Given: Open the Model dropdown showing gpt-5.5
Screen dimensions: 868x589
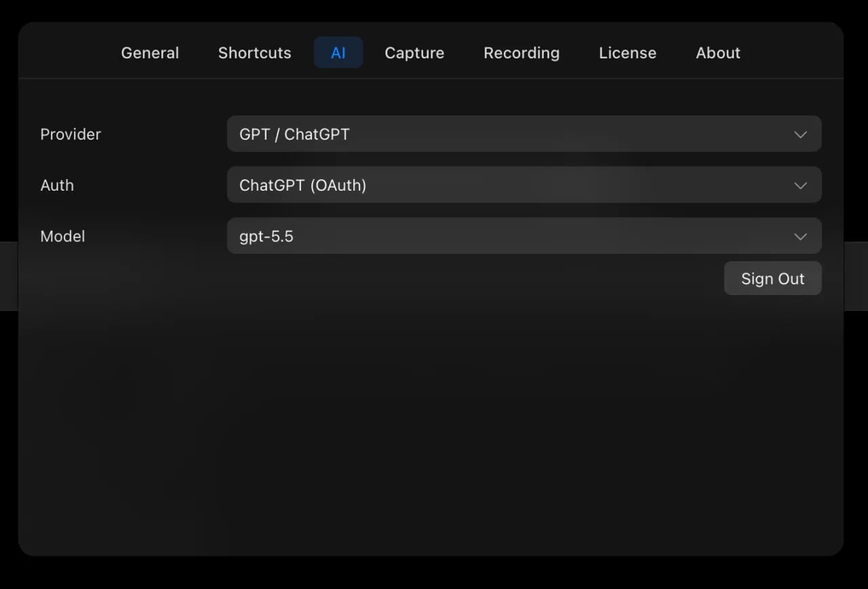Looking at the screenshot, I should [524, 236].
